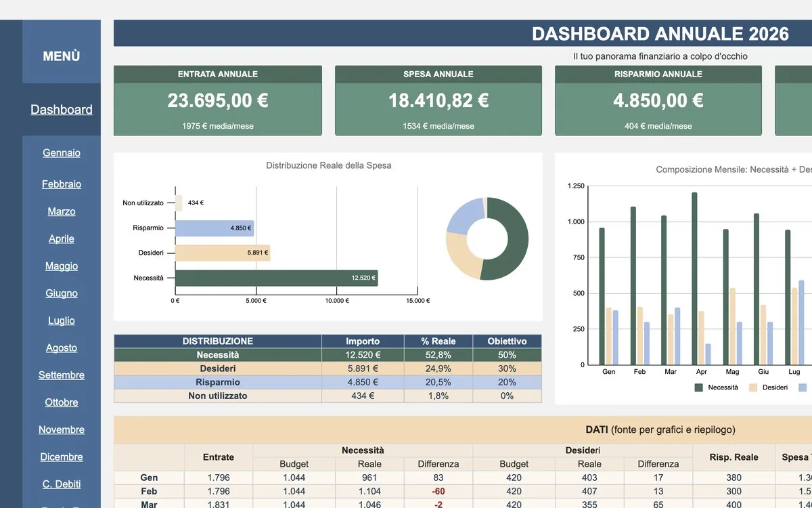Select the Apr Necessità tall green bar
Screen dimensions: 812x508
coord(694,278)
